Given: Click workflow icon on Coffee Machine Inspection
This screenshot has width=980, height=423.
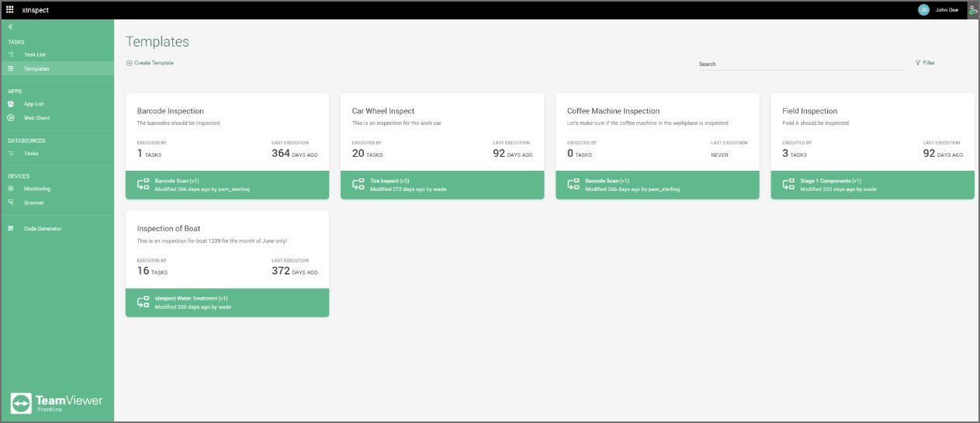Looking at the screenshot, I should pyautogui.click(x=573, y=185).
